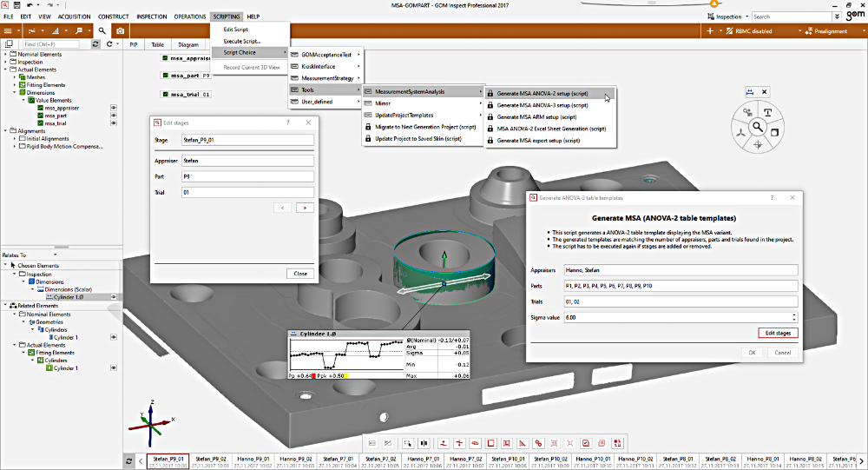868x470 pixels.
Task: Open the Relates To dropdown
Action: (x=55, y=255)
